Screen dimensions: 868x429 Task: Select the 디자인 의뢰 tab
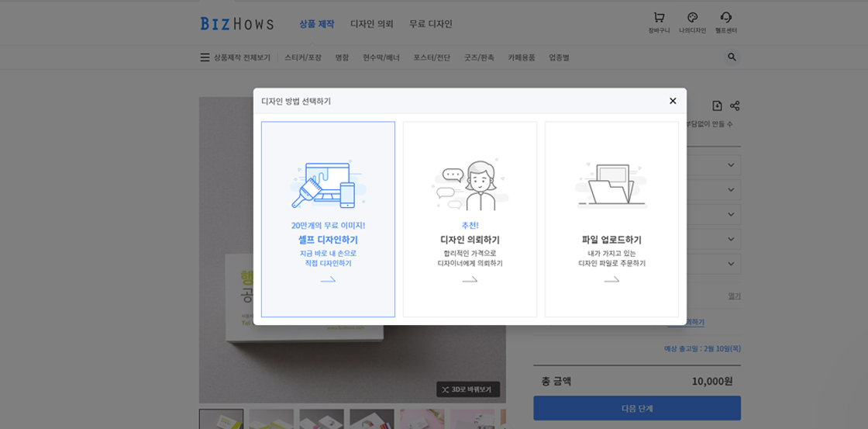pos(371,24)
